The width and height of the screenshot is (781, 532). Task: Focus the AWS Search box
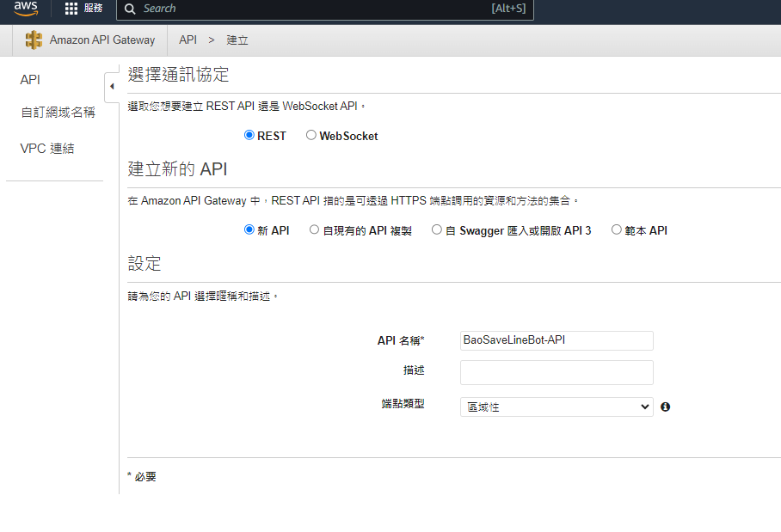pos(325,9)
